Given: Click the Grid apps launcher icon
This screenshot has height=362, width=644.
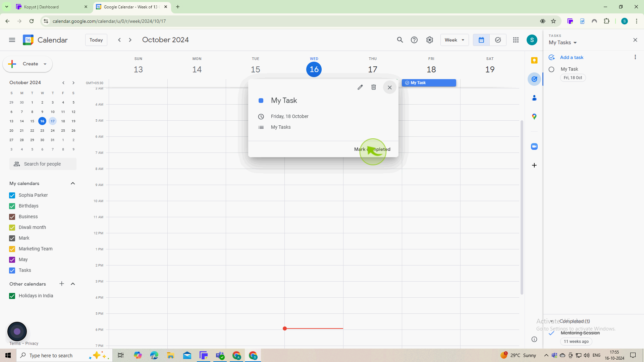Looking at the screenshot, I should click(516, 40).
